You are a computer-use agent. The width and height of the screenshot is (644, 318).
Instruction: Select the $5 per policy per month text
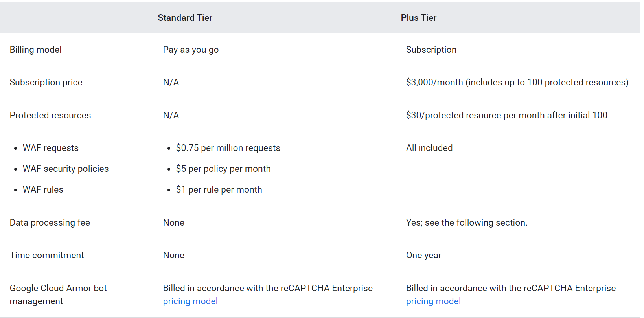point(223,169)
